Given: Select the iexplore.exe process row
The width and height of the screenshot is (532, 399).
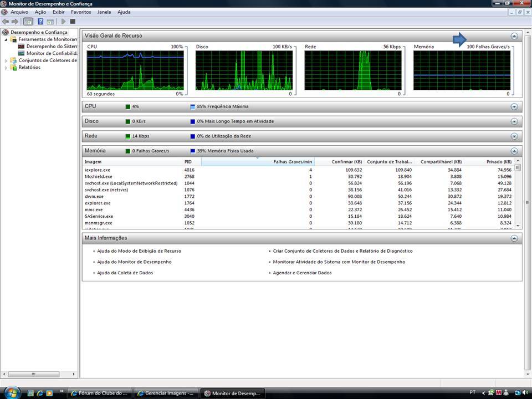Looking at the screenshot, I should 299,170.
